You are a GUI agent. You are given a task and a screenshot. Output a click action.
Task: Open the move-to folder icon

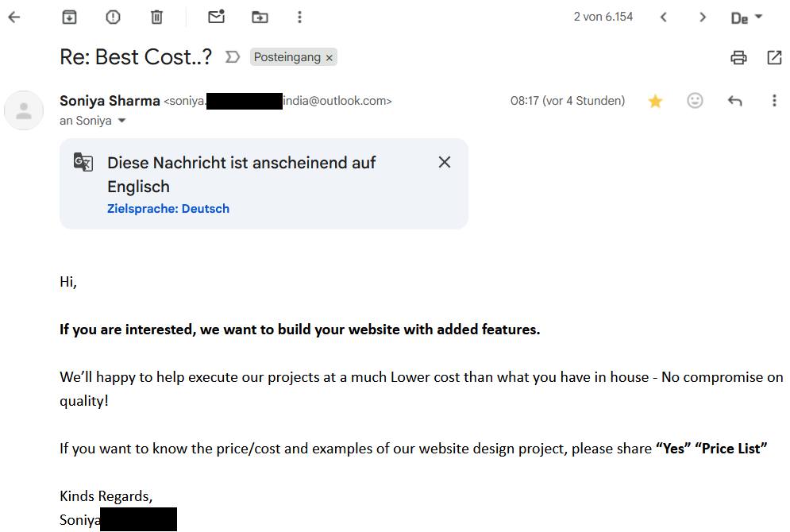[x=260, y=17]
